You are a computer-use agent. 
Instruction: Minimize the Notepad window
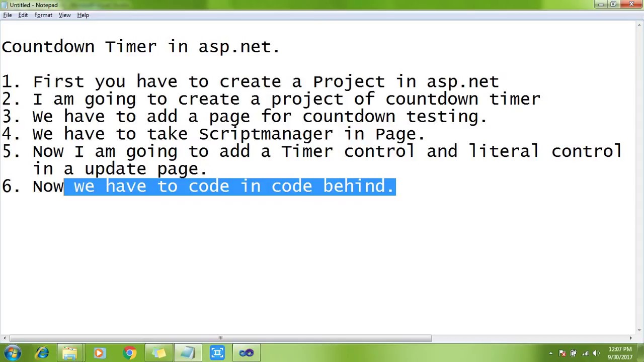pyautogui.click(x=601, y=5)
